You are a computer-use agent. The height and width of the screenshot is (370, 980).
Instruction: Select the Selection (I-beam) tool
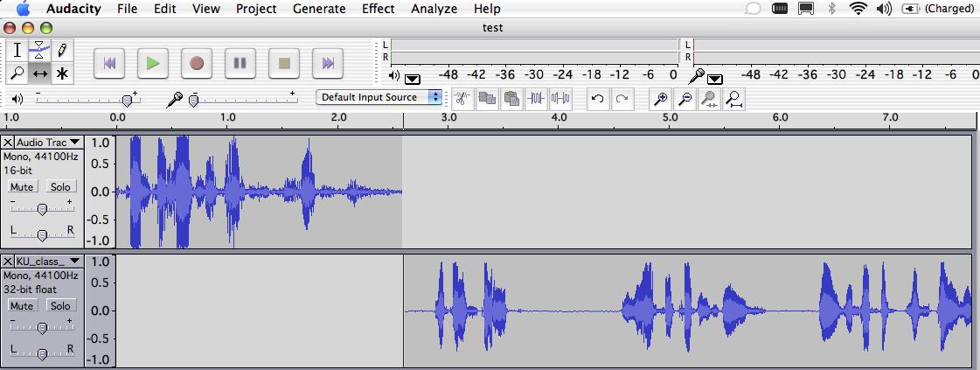[17, 51]
